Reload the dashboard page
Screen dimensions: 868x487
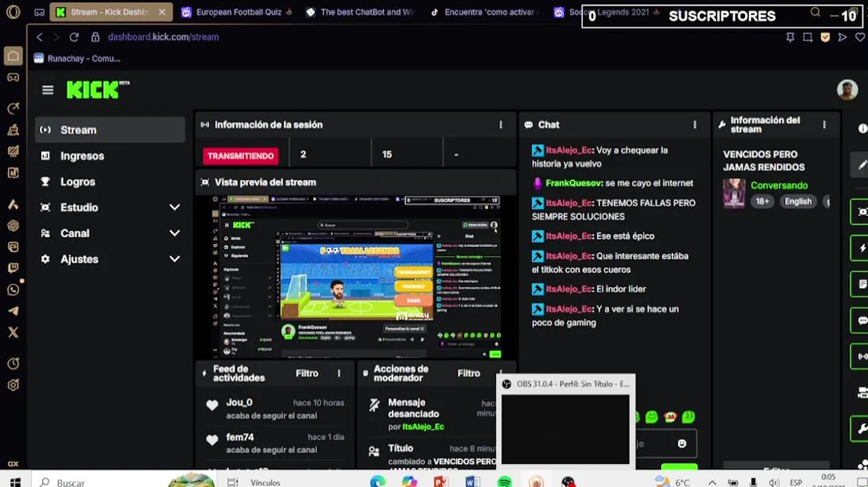pos(74,37)
